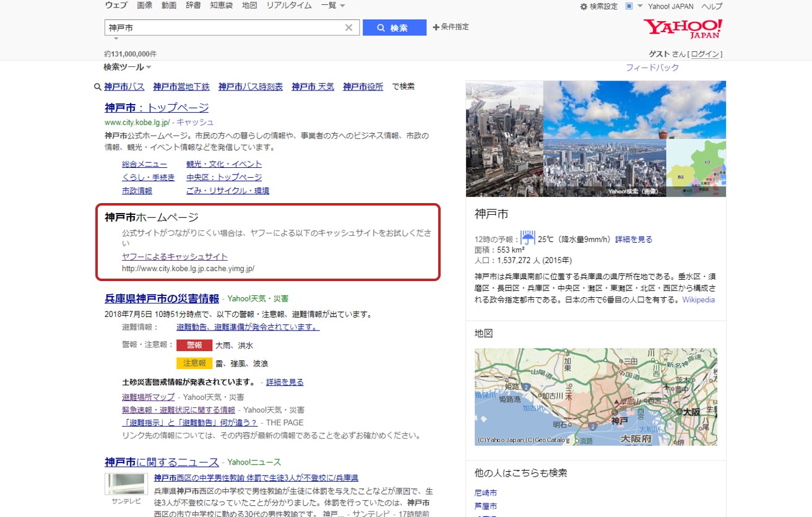Screen dimensions: 812x517
Task: Select the ウェブ tab
Action: pyautogui.click(x=116, y=6)
